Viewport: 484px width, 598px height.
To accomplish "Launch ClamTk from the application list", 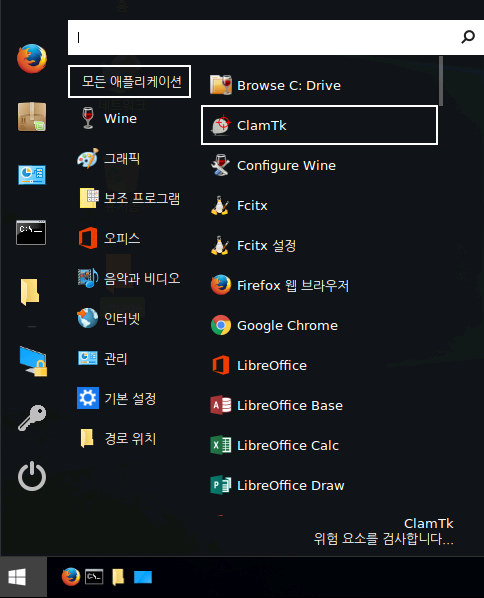I will click(319, 125).
